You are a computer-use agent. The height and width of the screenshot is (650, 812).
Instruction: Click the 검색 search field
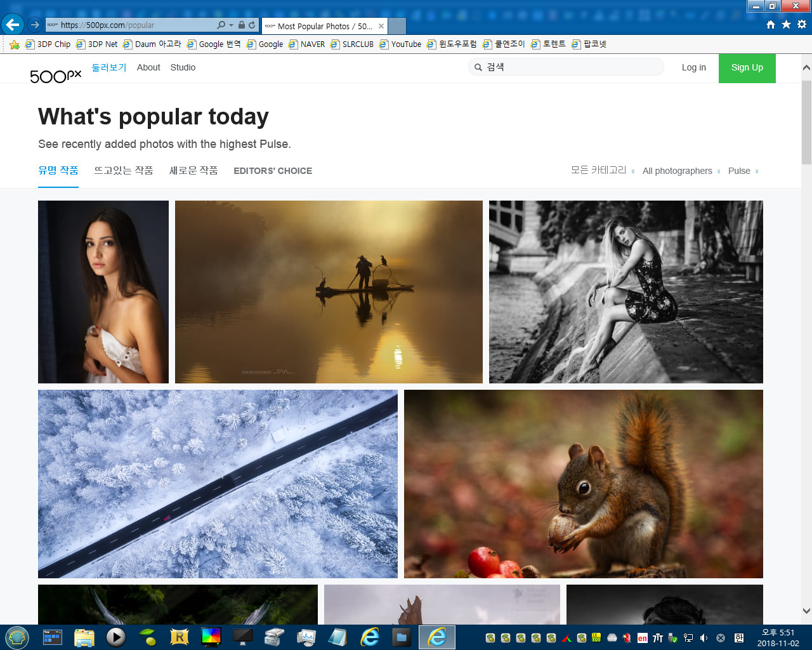pyautogui.click(x=566, y=67)
